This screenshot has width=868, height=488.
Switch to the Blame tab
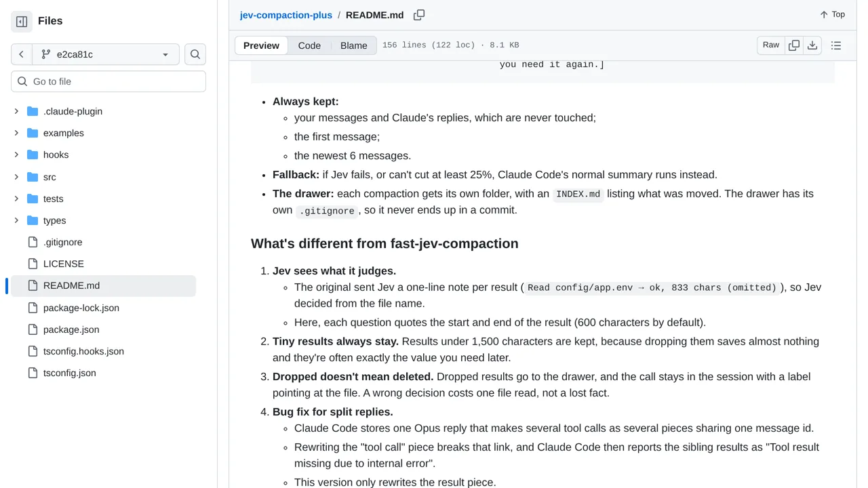354,45
